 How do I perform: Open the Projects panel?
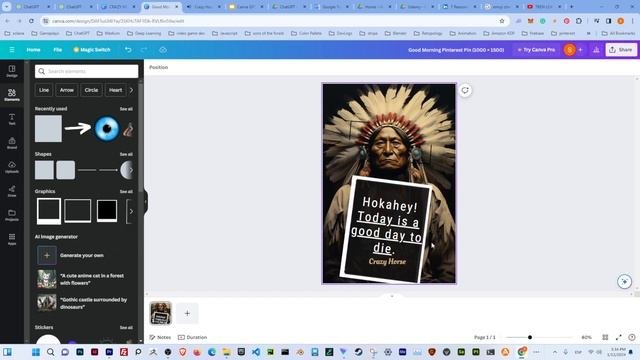[12, 215]
